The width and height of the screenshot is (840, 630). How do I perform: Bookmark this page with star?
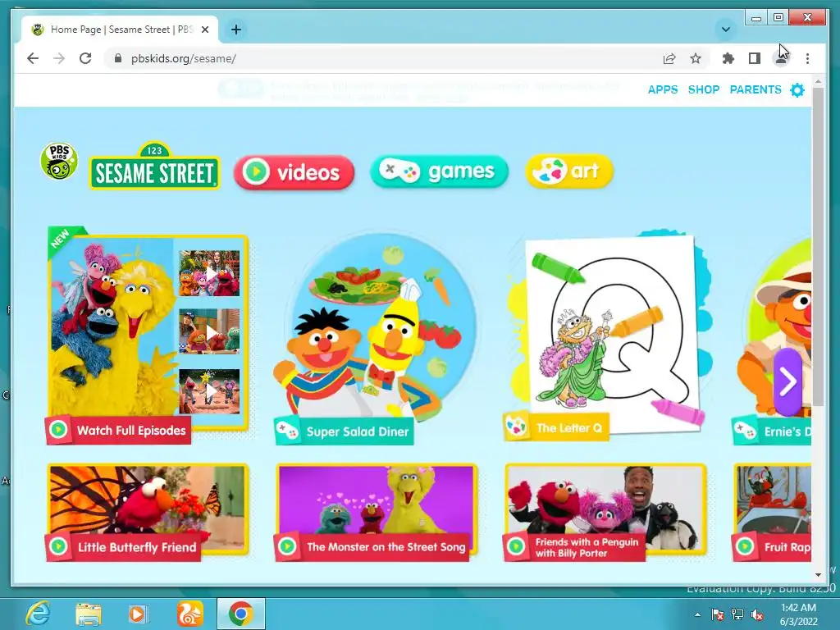(696, 58)
